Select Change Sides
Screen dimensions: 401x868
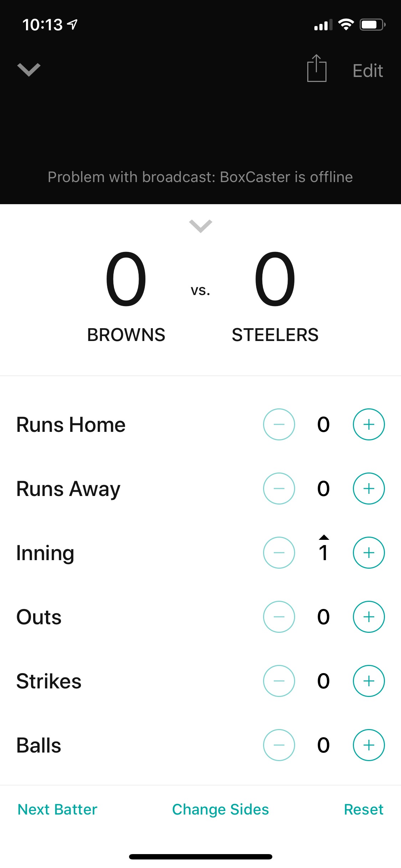point(220,810)
